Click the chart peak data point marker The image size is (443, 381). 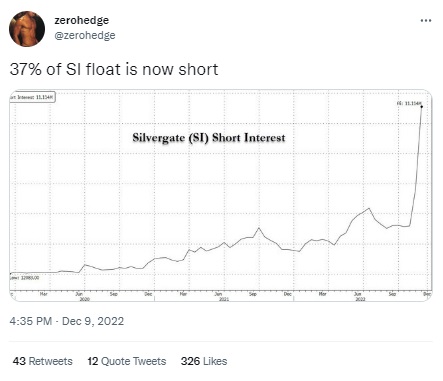point(422,107)
